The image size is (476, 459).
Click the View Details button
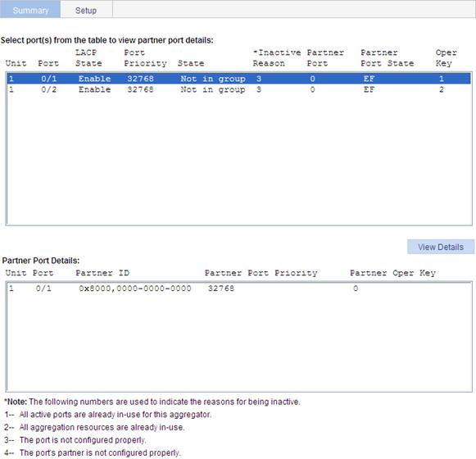tap(441, 247)
